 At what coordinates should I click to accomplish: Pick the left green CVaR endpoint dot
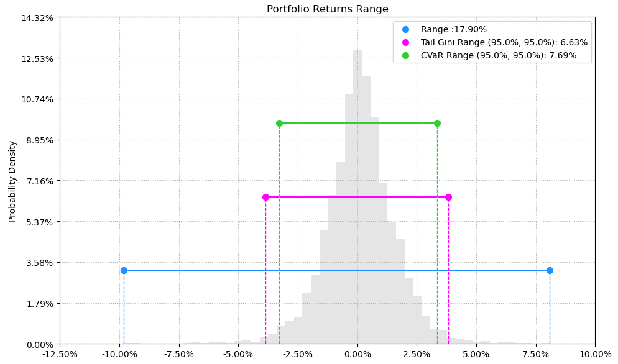pos(279,123)
